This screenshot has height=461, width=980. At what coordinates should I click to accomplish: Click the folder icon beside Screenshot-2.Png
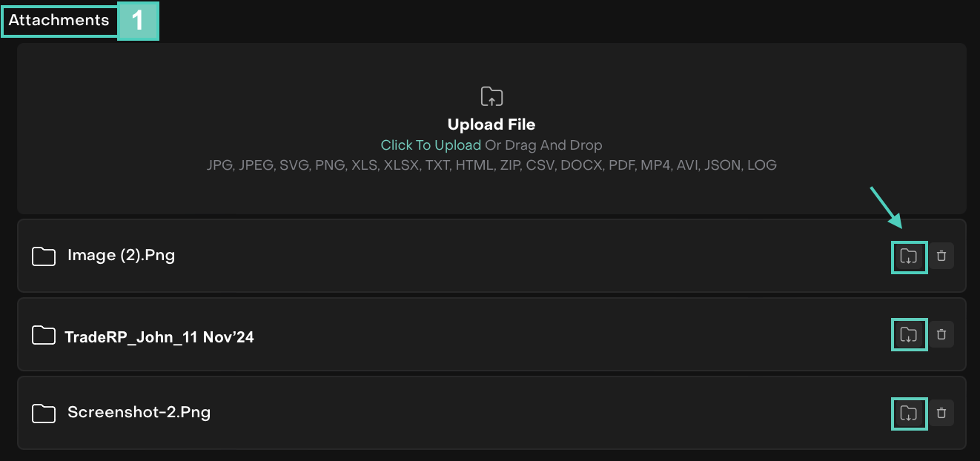[x=44, y=414]
